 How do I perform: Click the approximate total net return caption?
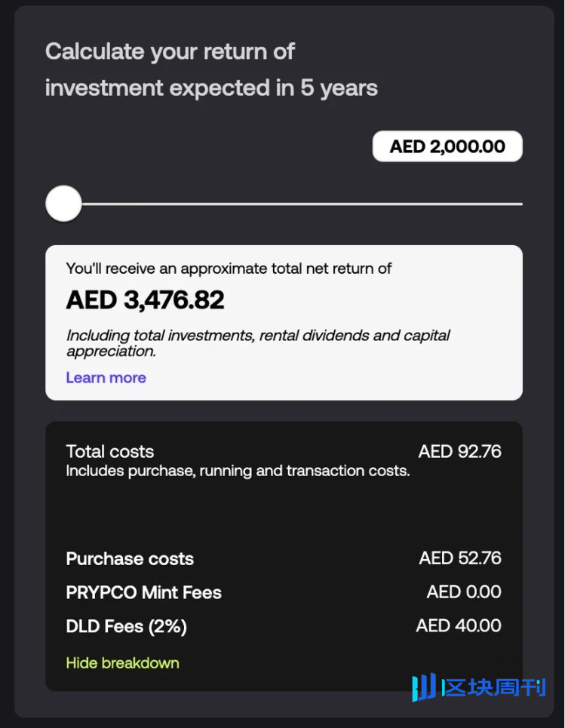(229, 269)
